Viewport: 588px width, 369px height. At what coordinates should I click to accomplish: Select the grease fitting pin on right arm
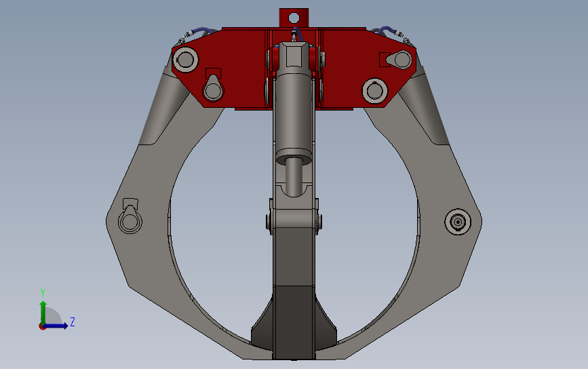(458, 222)
